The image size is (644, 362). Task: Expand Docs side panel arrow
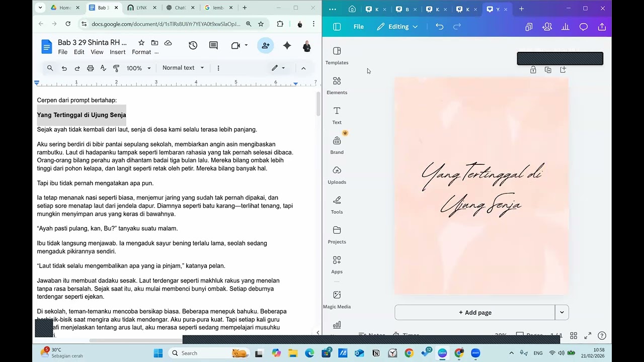(317, 332)
